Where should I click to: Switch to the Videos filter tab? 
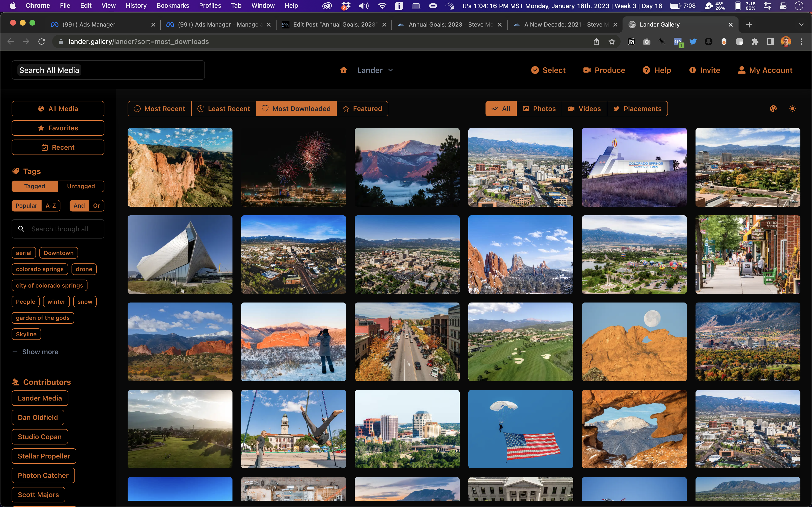coord(584,109)
